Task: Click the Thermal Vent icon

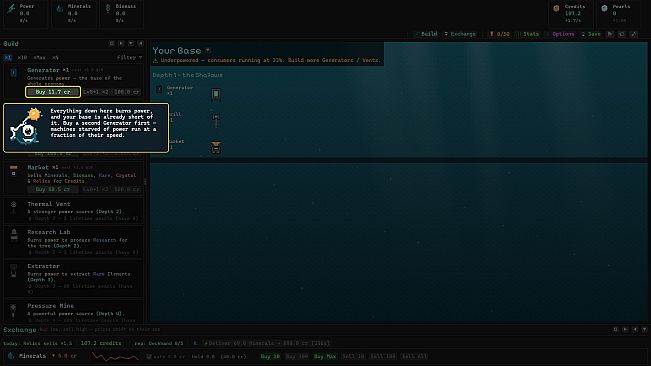Action: click(x=13, y=207)
